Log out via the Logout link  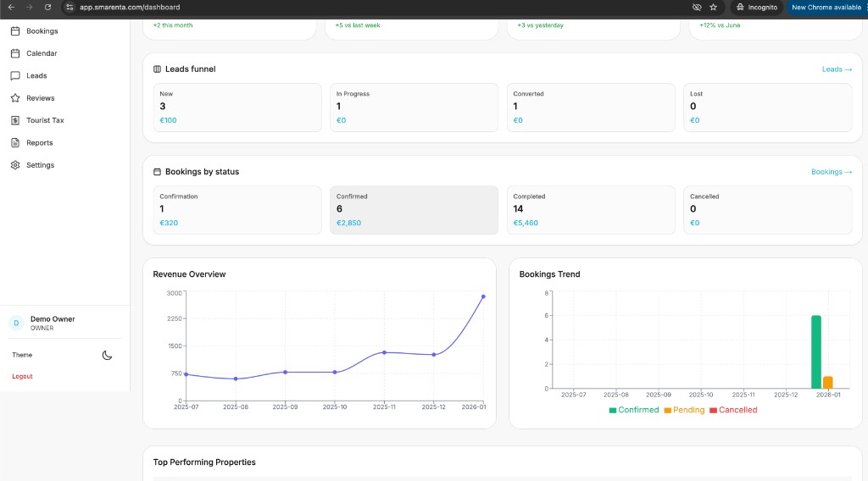point(22,376)
